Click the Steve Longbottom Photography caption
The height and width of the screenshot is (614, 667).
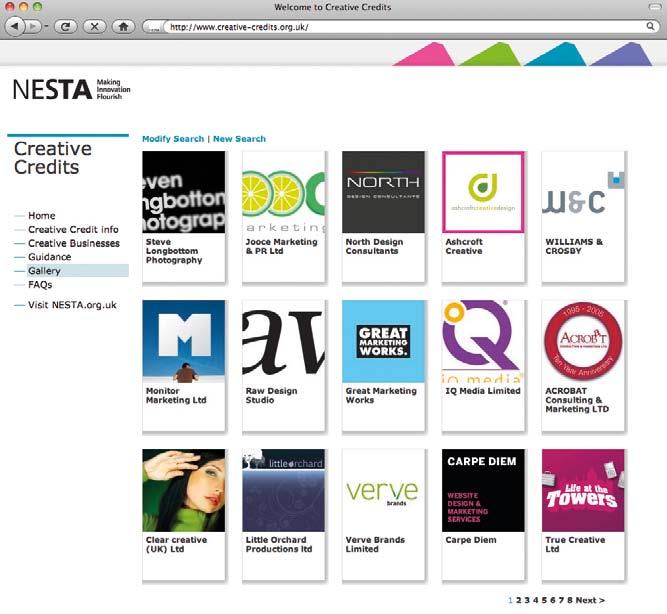[174, 251]
